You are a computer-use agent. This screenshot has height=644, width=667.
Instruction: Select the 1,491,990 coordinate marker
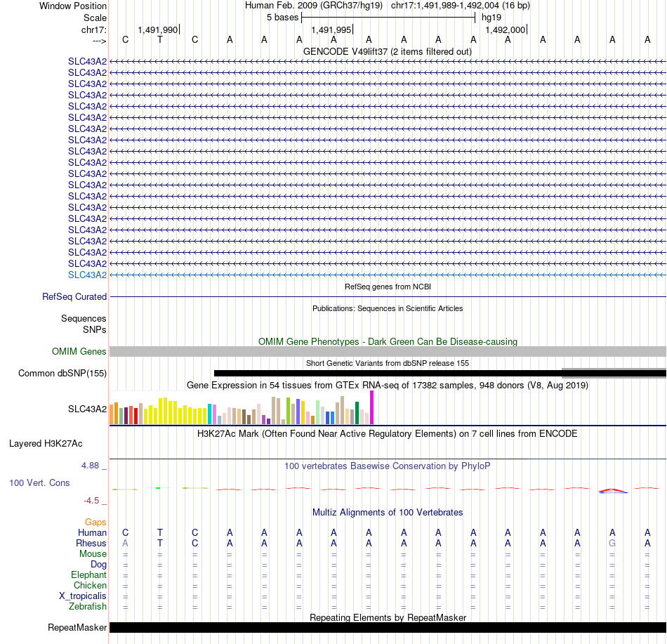(x=158, y=29)
